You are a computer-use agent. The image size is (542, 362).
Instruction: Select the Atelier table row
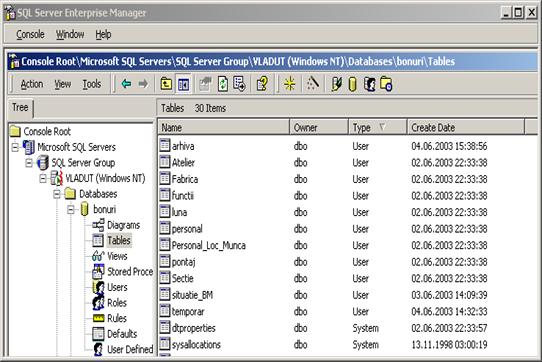point(183,163)
